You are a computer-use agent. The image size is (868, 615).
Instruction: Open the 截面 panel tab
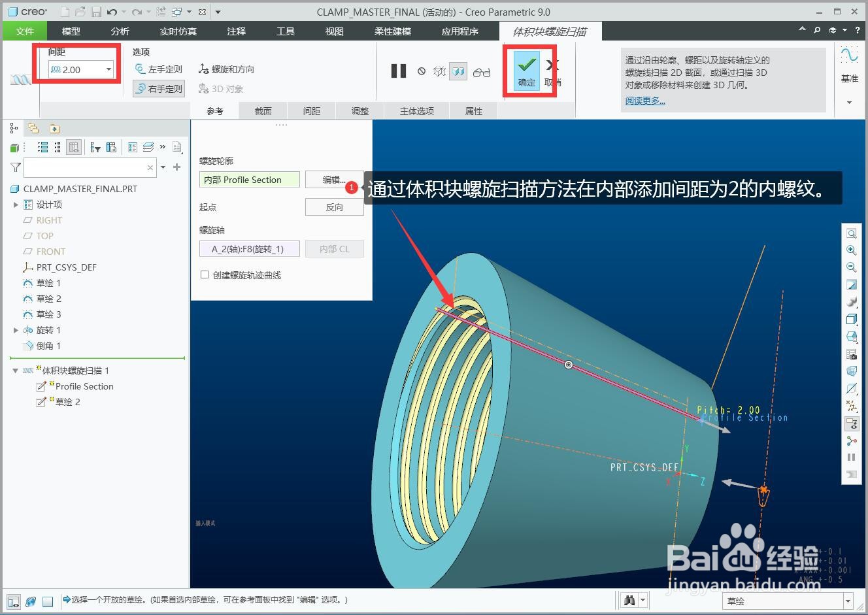coord(263,111)
